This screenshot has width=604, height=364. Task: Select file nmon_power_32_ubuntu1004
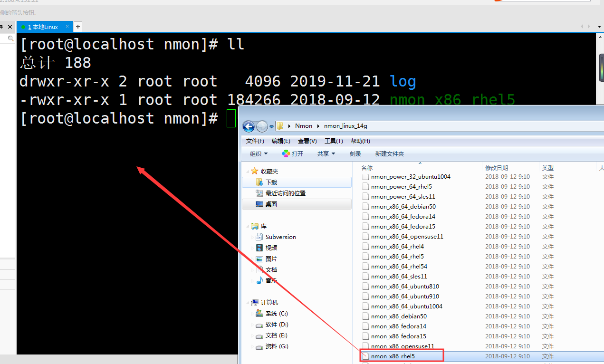tap(411, 177)
